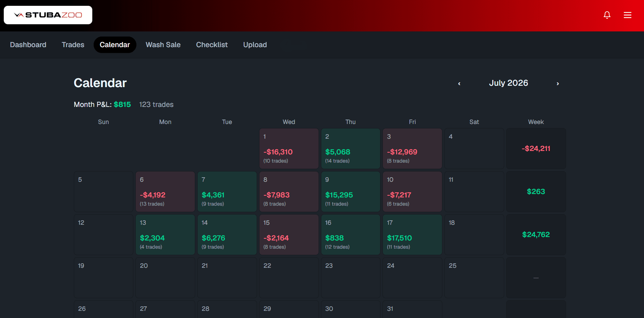This screenshot has width=644, height=318.
Task: Go to next month arrow
Action: point(558,83)
